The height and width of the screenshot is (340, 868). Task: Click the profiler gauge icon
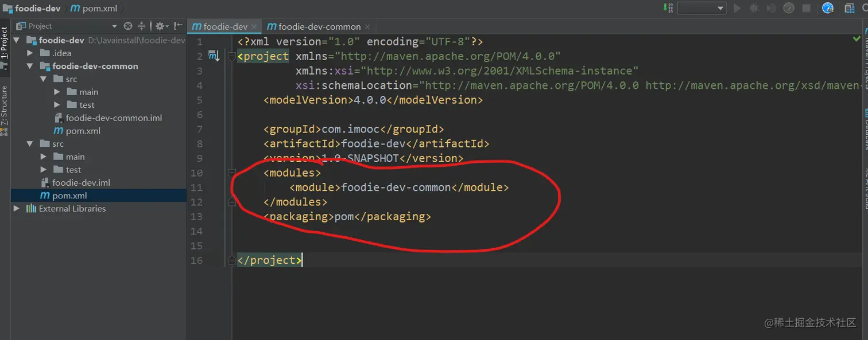click(789, 8)
